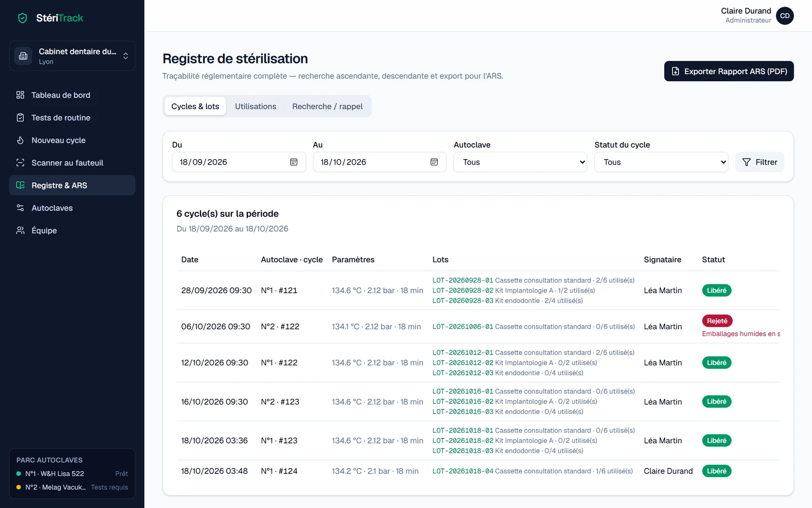Image resolution: width=812 pixels, height=508 pixels.
Task: Click the green status dot for N°1 W&H Lisa 522
Action: coord(19,474)
